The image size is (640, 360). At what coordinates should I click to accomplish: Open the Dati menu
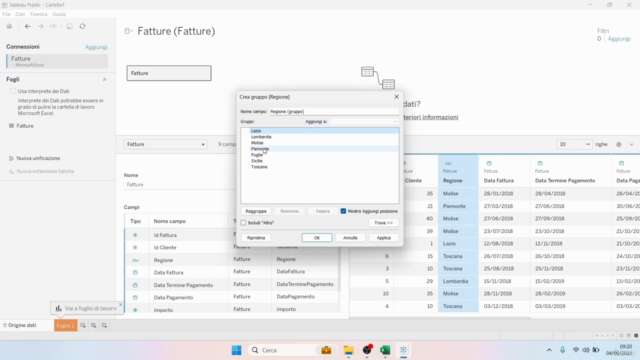tap(20, 14)
